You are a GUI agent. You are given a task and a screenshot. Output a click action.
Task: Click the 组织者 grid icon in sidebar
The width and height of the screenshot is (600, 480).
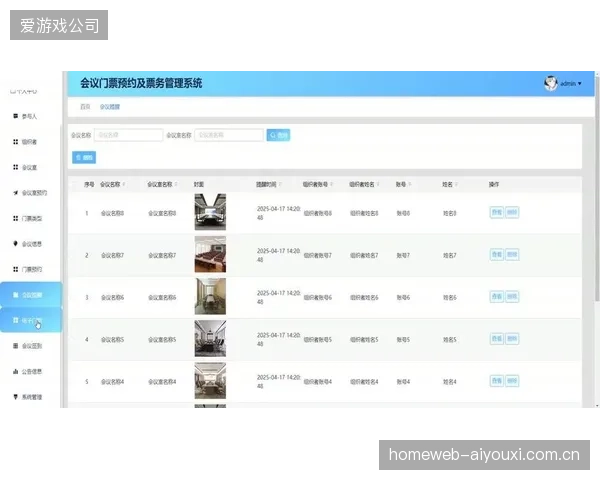coord(15,142)
